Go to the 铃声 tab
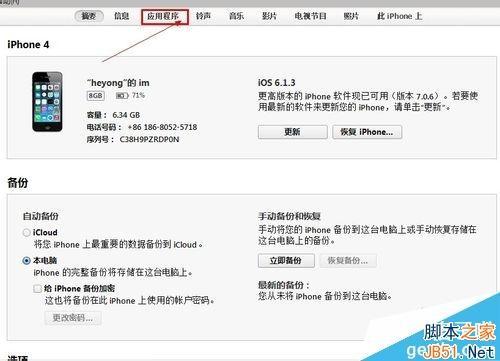 pos(203,16)
